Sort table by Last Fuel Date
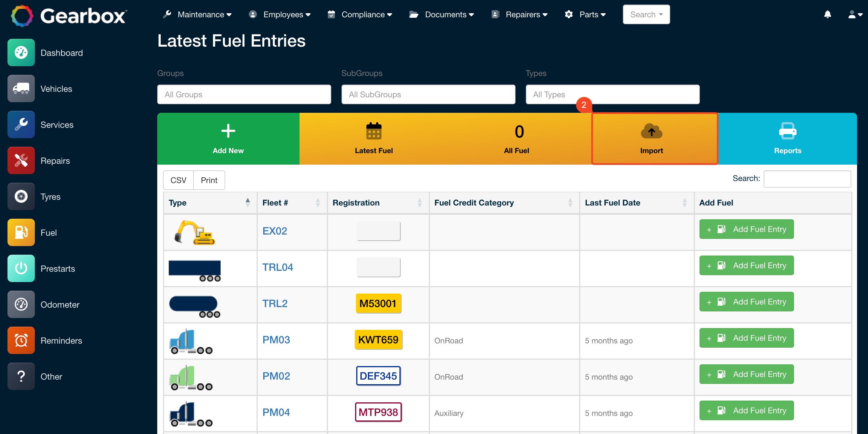Viewport: 868px width, 434px height. click(x=612, y=203)
